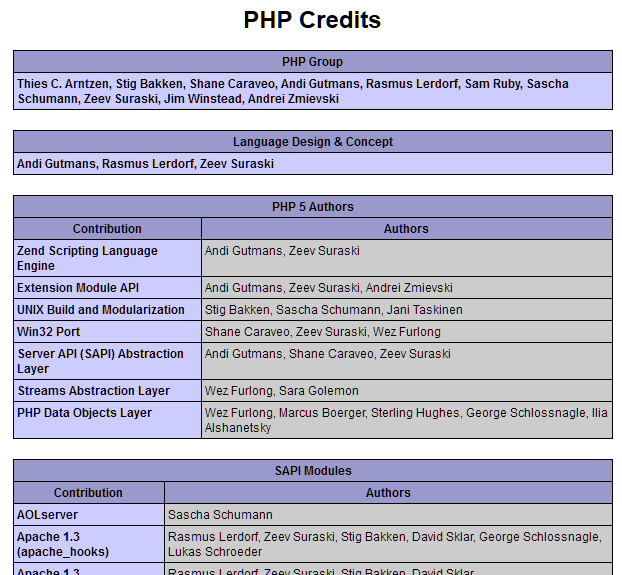
Task: Select the UNIX Build and Modularization cell
Action: [108, 310]
